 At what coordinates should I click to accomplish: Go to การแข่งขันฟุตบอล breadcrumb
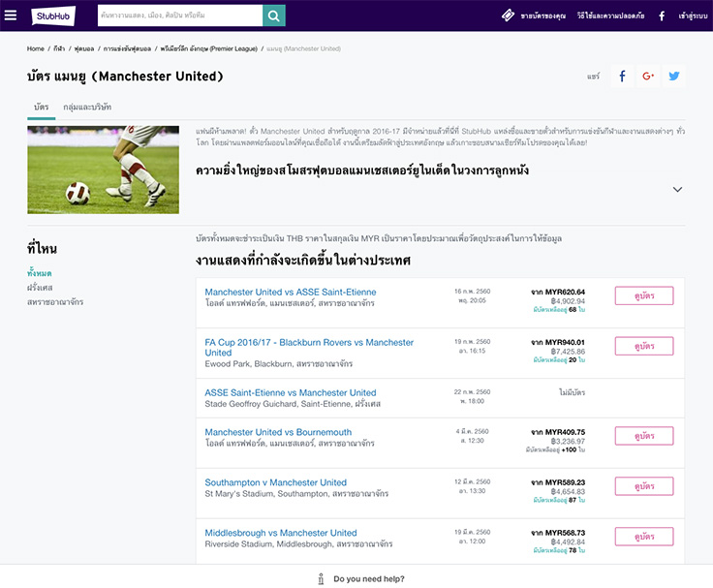(127, 48)
